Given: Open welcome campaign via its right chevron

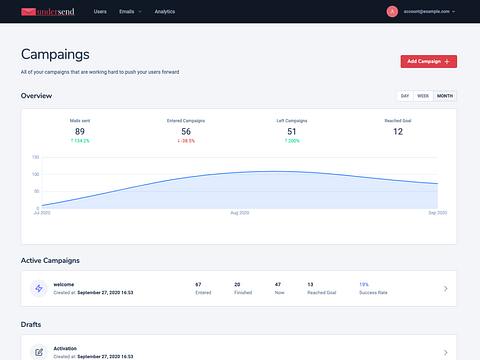Looking at the screenshot, I should click(x=446, y=288).
